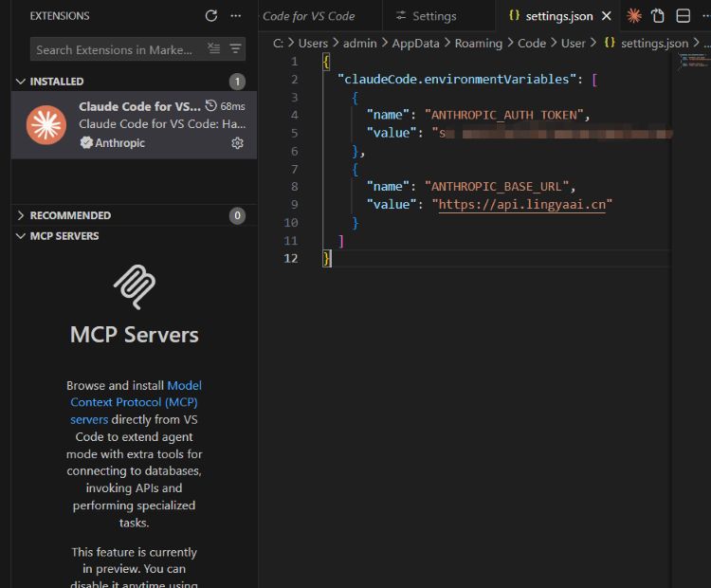The height and width of the screenshot is (588, 711).
Task: Click the Anthropic verified publisher name
Action: [x=120, y=143]
